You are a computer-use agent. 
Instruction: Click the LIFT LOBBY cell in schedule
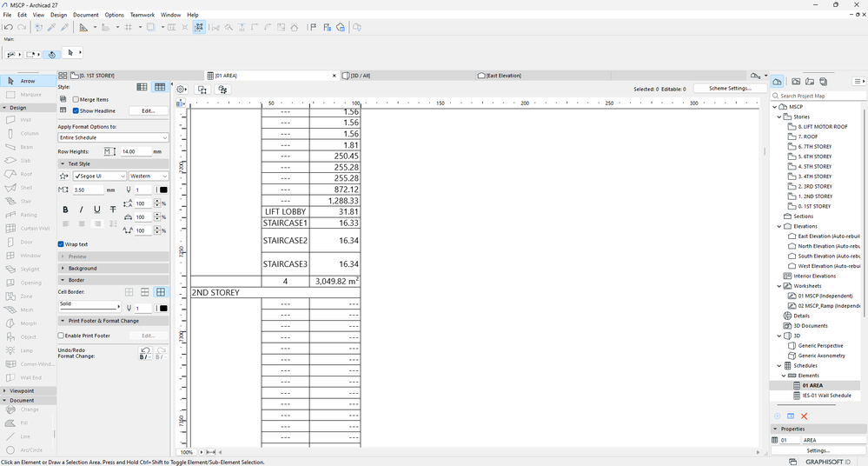click(285, 211)
